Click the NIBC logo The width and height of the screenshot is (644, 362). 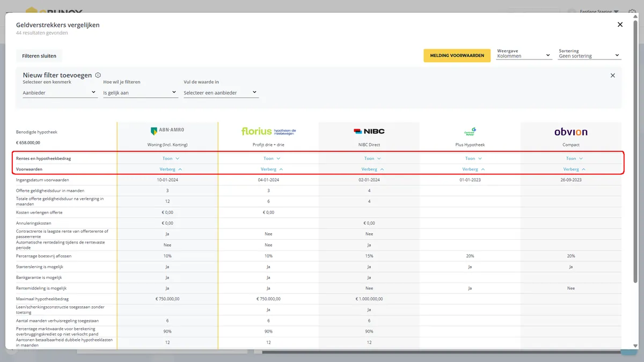tap(369, 131)
